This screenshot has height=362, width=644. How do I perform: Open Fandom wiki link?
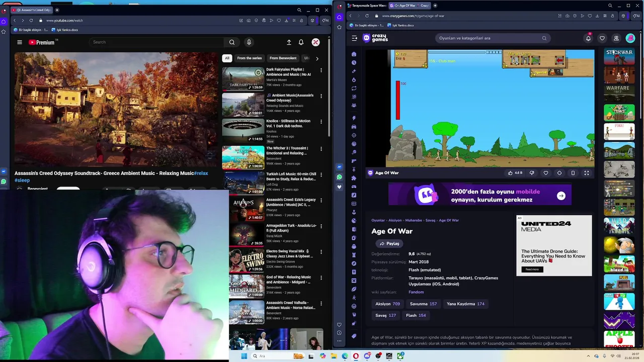[416, 292]
